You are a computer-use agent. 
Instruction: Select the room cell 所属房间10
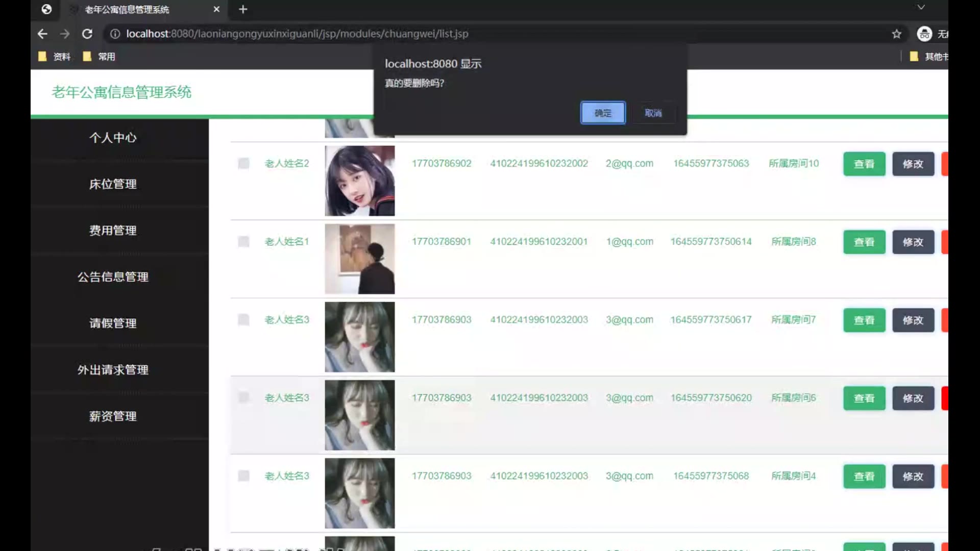[x=794, y=163]
